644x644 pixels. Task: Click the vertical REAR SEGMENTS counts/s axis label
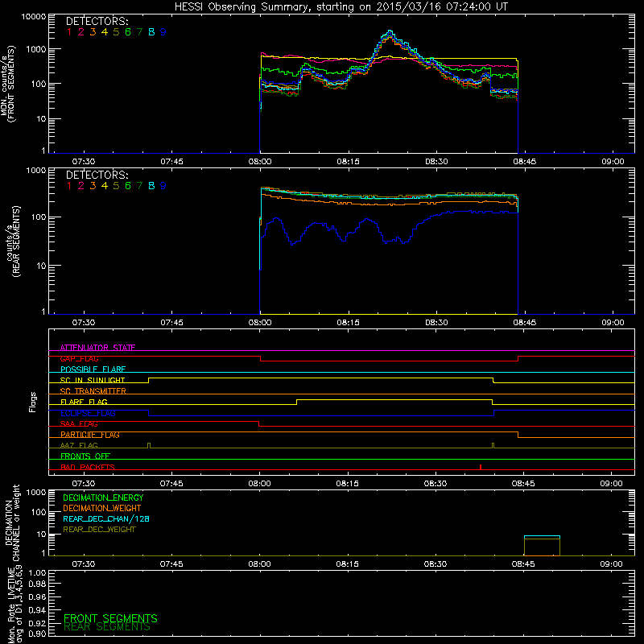click(x=13, y=242)
